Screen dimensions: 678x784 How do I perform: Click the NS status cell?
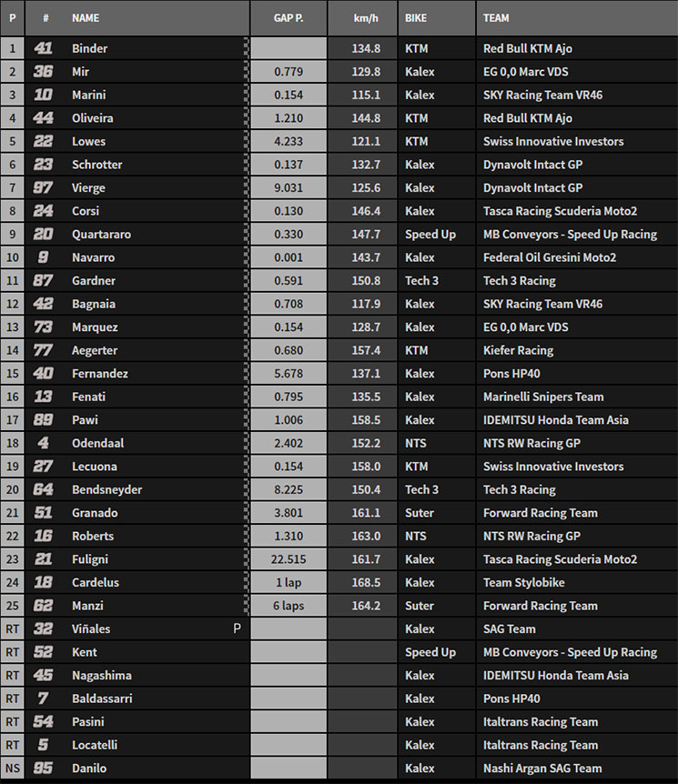[x=13, y=769]
